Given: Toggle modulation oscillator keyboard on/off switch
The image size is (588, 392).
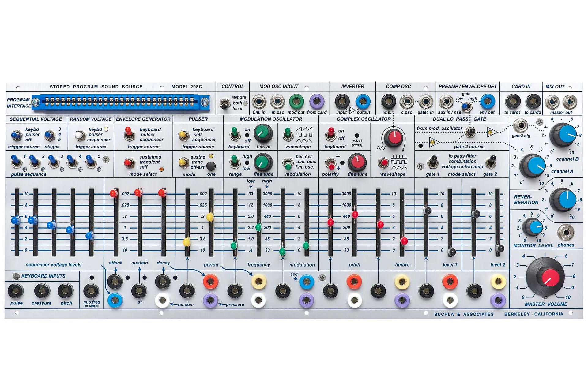Looking at the screenshot, I should 235,134.
